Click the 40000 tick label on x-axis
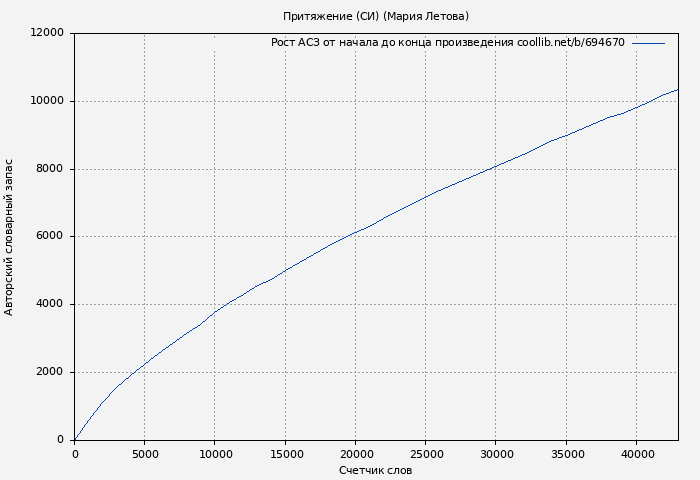The image size is (700, 480). 636,453
